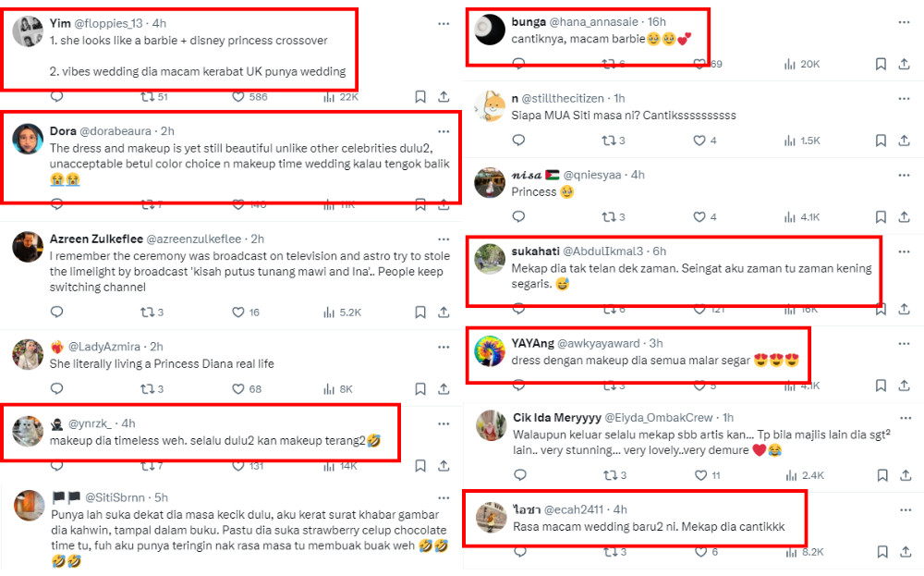The image size is (924, 576).
Task: Open Azreen Zulkeflee's profile name link
Action: click(x=96, y=239)
